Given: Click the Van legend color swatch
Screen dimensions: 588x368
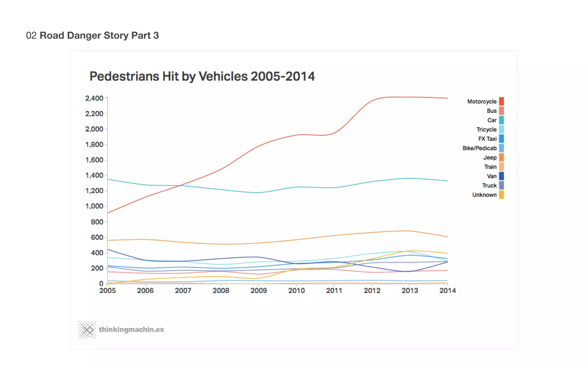Looking at the screenshot, I should pyautogui.click(x=501, y=176).
